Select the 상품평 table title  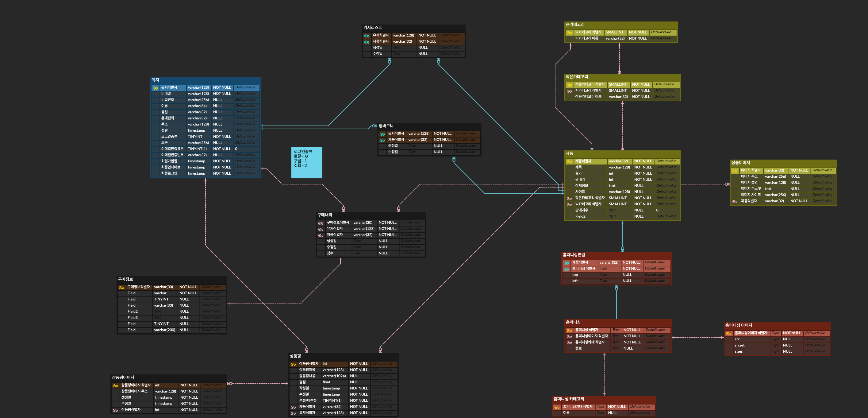295,356
